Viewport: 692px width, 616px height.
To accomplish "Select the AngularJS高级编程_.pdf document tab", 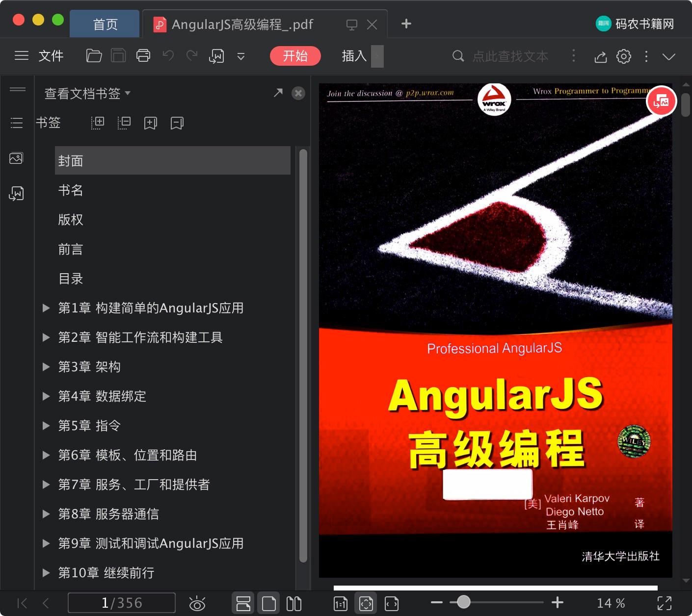I will pos(242,24).
